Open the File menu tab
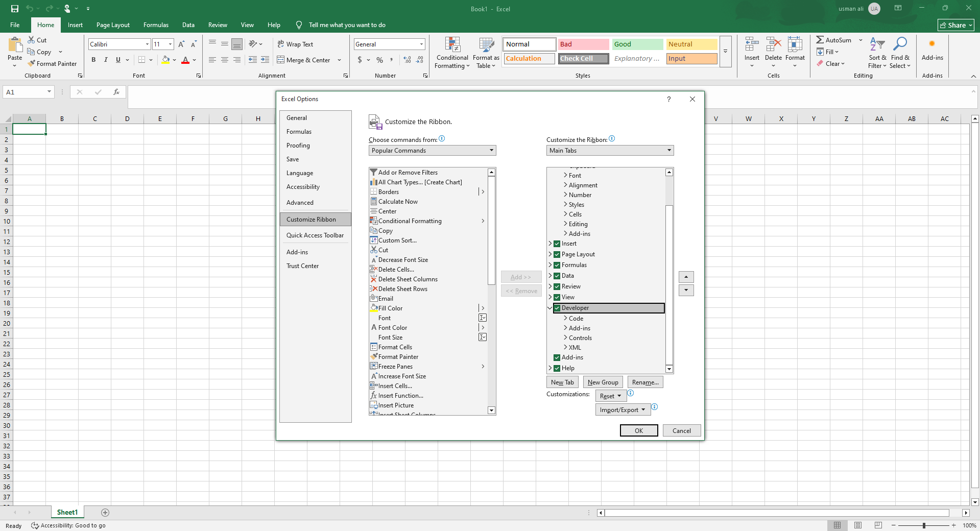This screenshot has width=980, height=531. (15, 25)
